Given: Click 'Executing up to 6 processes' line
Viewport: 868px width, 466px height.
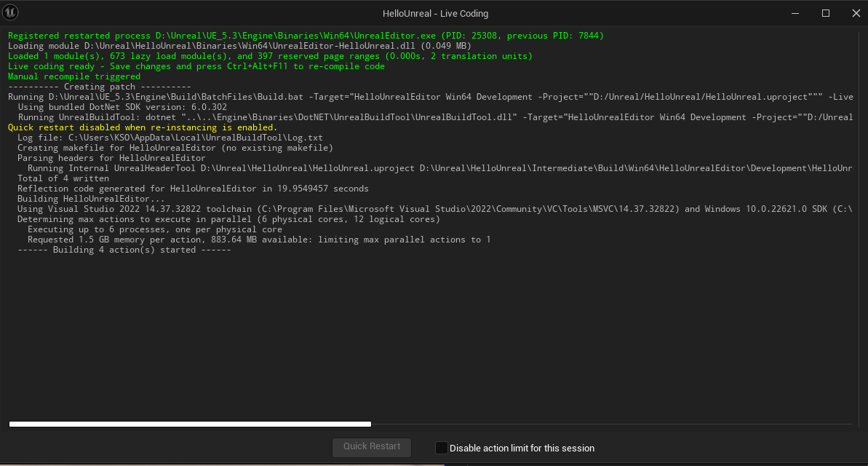Looking at the screenshot, I should pos(155,229).
